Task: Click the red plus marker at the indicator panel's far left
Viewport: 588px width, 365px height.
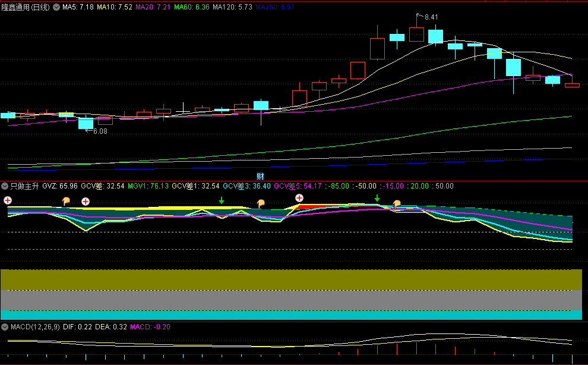Action: pos(8,200)
